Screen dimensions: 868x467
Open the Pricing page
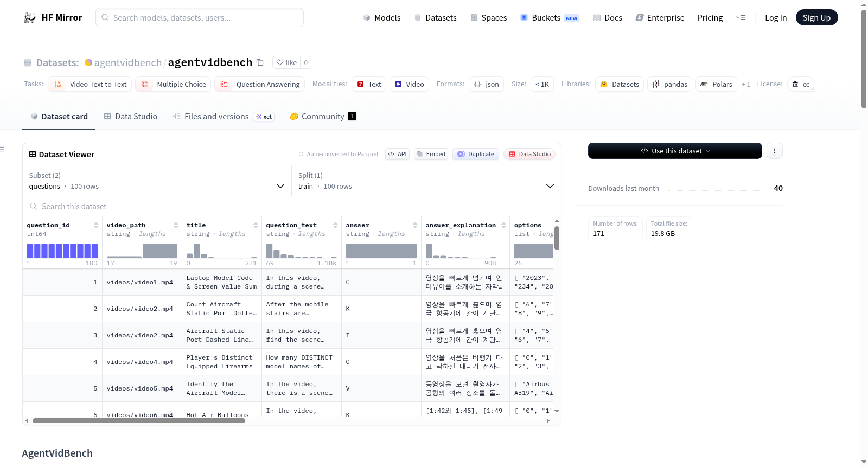point(710,17)
